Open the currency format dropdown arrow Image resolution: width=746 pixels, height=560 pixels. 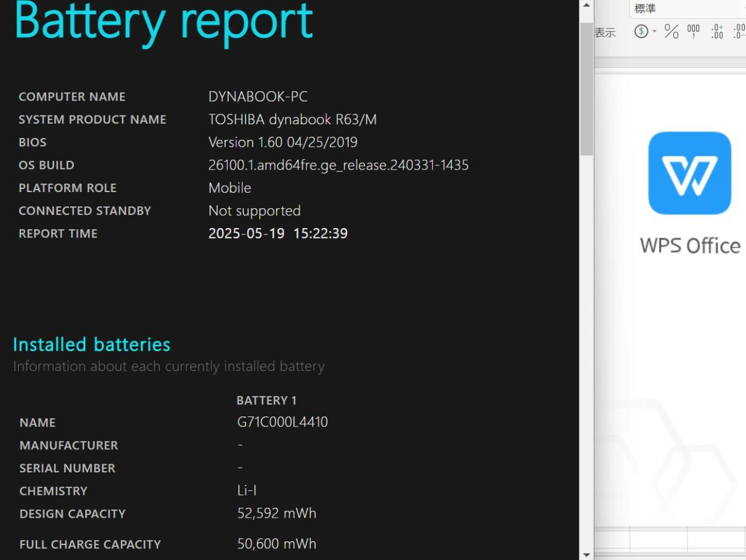coord(654,32)
